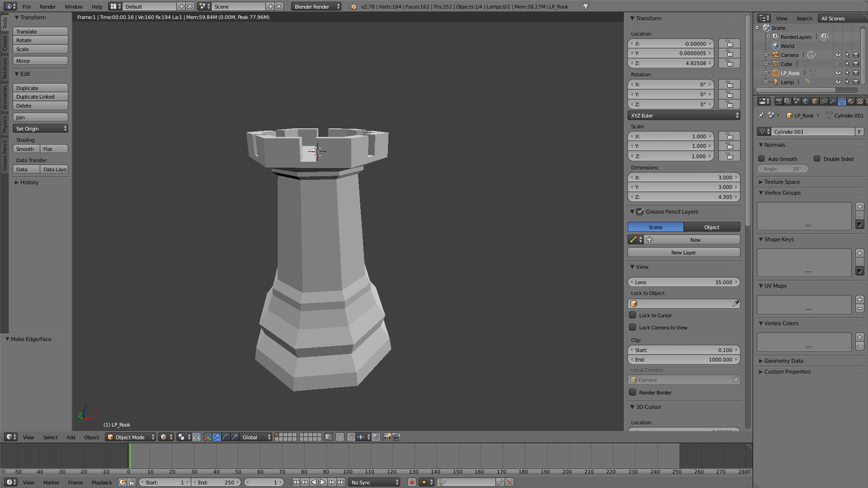Toggle visibility eye for the Cube object
This screenshot has width=868, height=488.
pyautogui.click(x=838, y=64)
